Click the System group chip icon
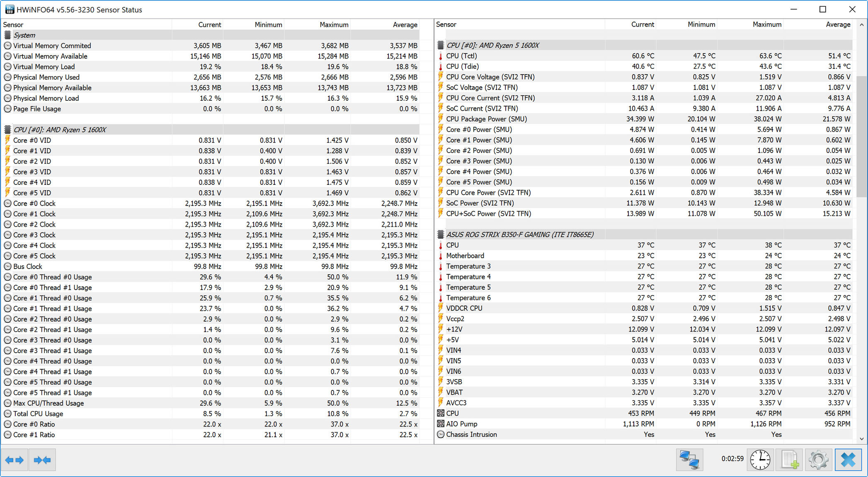868x477 pixels. 7,35
